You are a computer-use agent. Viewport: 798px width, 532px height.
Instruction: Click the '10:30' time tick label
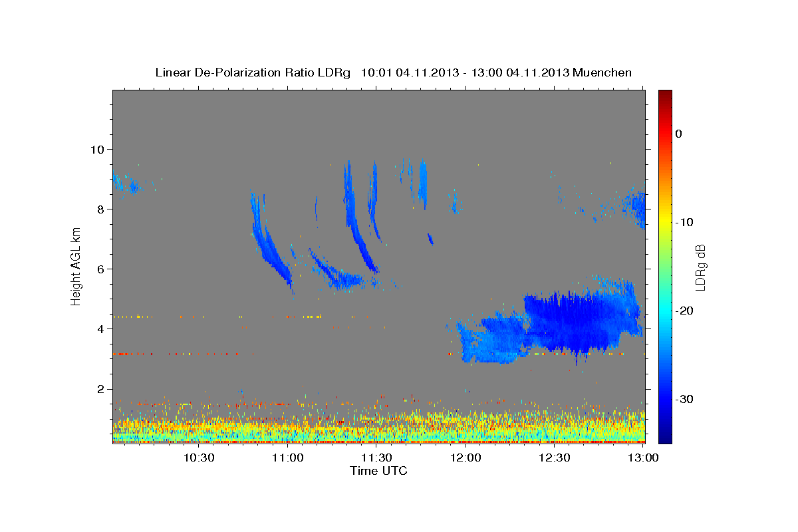click(198, 458)
